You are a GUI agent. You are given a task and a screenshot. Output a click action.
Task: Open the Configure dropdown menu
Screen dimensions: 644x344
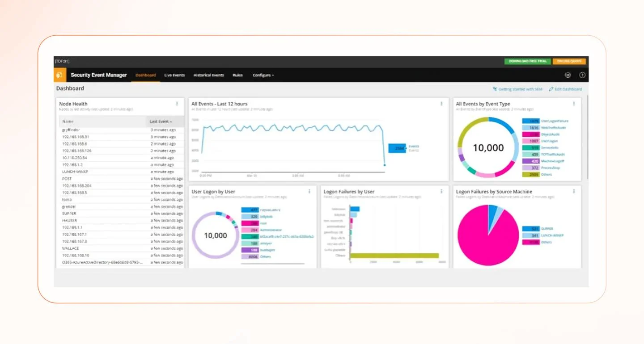pos(263,75)
